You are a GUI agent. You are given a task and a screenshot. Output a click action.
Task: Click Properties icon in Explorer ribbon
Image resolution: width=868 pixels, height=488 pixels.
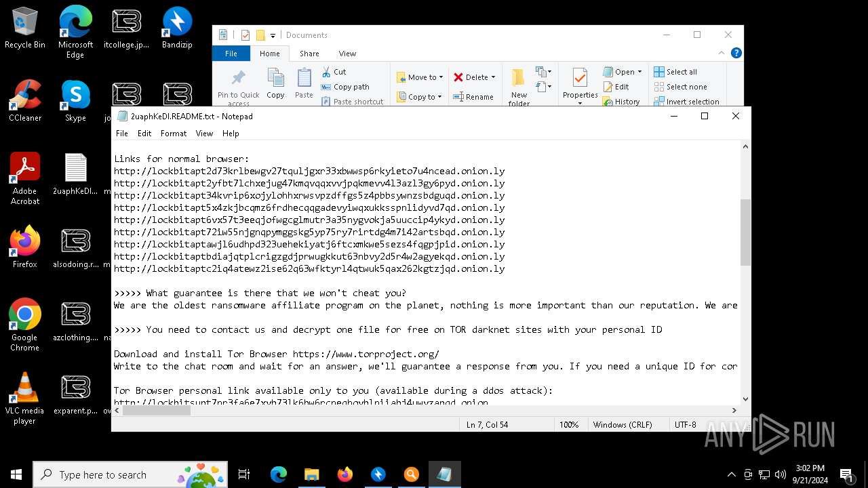point(580,78)
